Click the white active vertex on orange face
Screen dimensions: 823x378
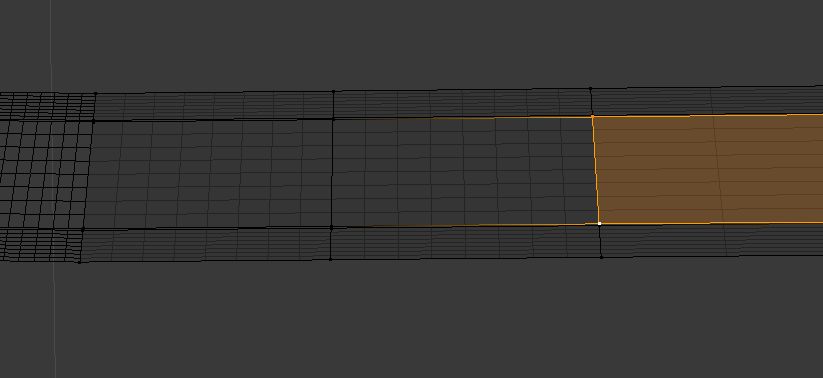click(x=599, y=224)
